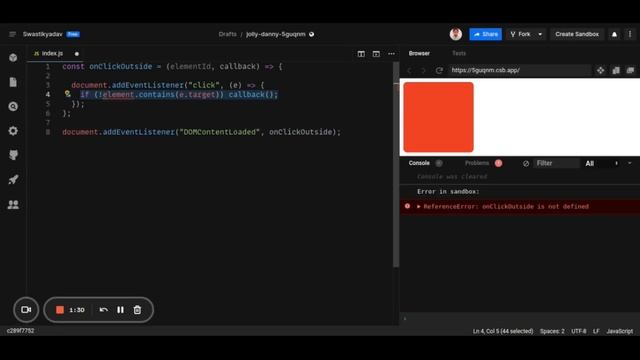Switch to the Tests tab
The width and height of the screenshot is (640, 360).
459,53
